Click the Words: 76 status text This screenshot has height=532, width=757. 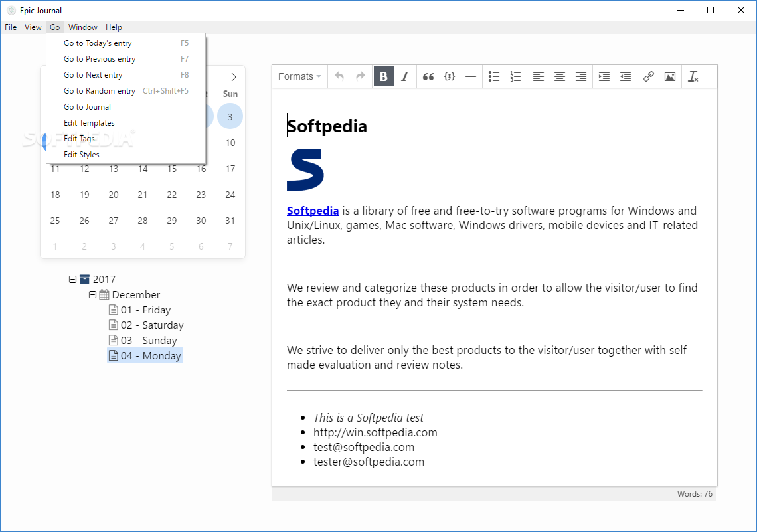(694, 494)
